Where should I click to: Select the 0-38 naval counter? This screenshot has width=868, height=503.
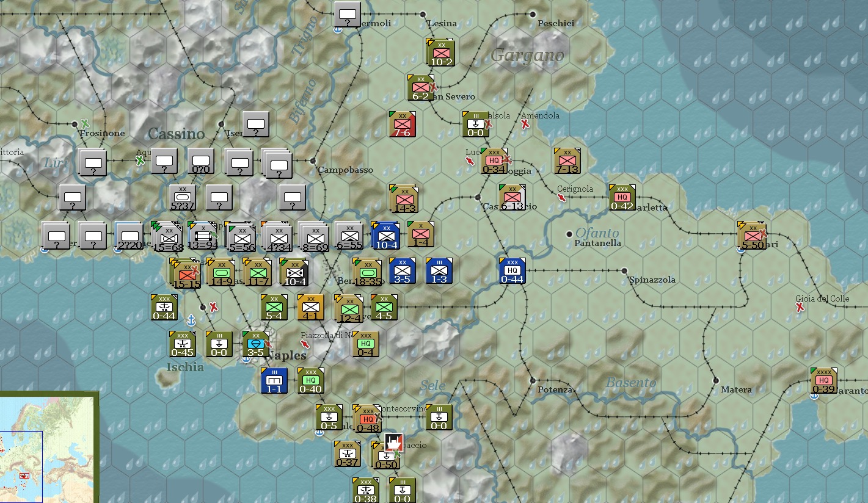365,490
